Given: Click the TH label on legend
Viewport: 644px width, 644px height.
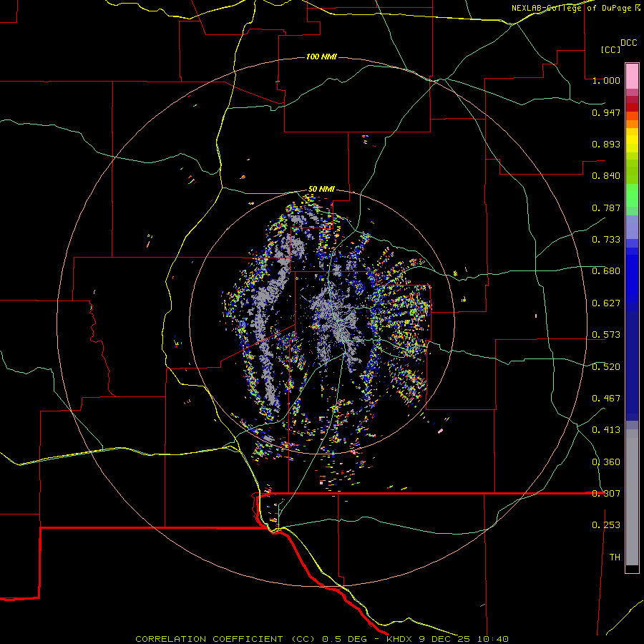Looking at the screenshot, I should click(615, 557).
